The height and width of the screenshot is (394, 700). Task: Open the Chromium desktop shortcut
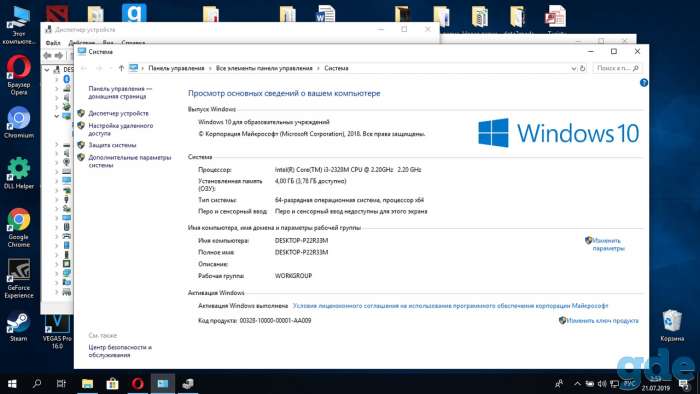coord(19,123)
